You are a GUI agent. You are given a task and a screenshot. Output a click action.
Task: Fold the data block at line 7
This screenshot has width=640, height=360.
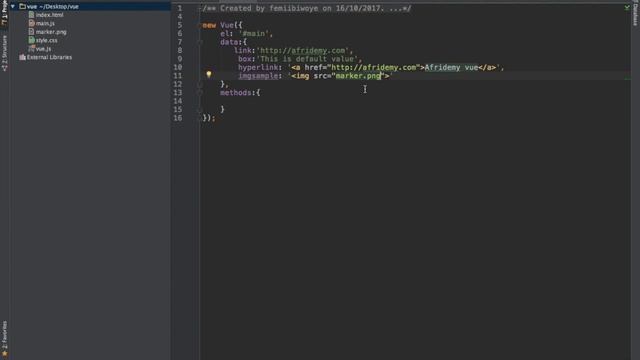200,42
